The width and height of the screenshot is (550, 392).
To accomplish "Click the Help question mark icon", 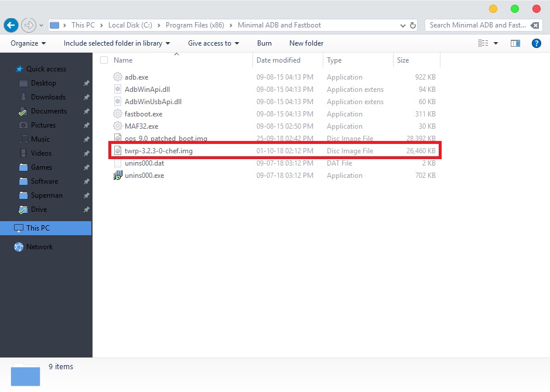I will (x=536, y=43).
